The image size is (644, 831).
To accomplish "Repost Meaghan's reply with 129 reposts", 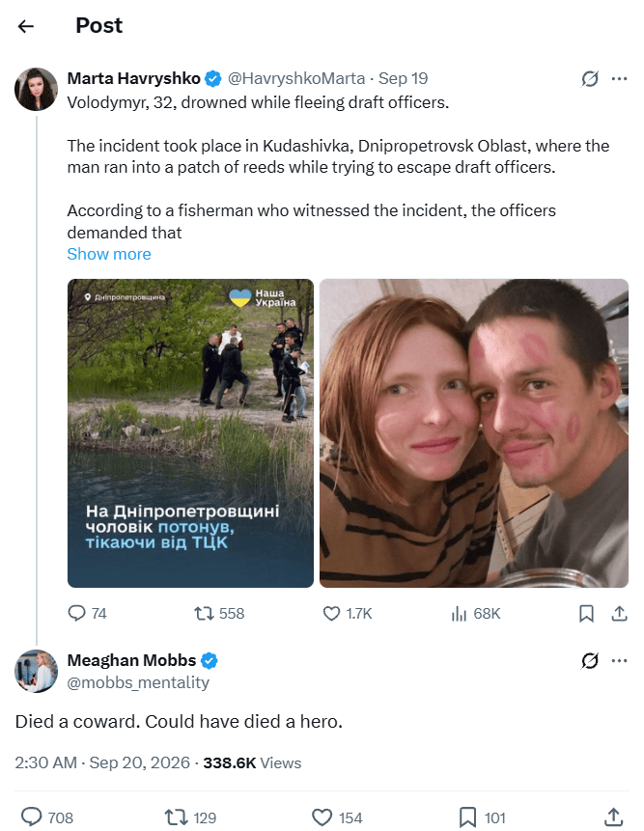I will [190, 817].
